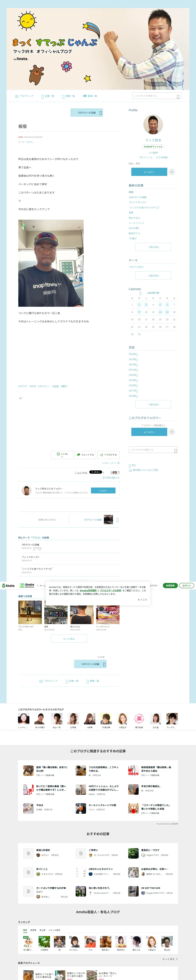Open 北斗晶's recommended blog avatar
Image resolution: width=196 pixels, height=980 pixels.
pyautogui.click(x=155, y=719)
